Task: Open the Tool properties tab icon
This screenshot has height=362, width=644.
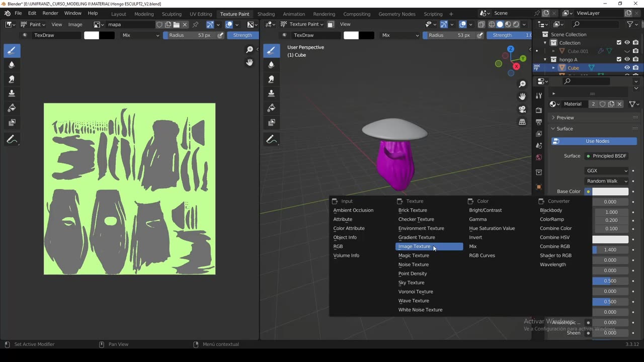Action: click(x=539, y=96)
